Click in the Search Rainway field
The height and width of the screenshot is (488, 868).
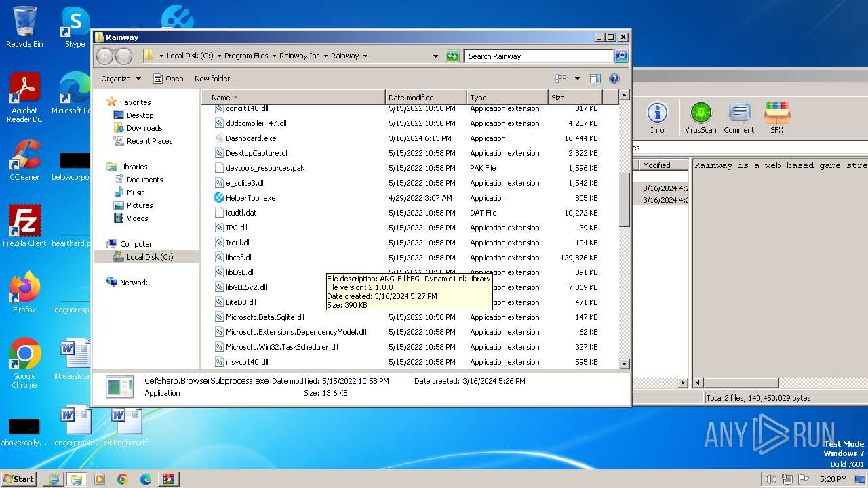539,56
